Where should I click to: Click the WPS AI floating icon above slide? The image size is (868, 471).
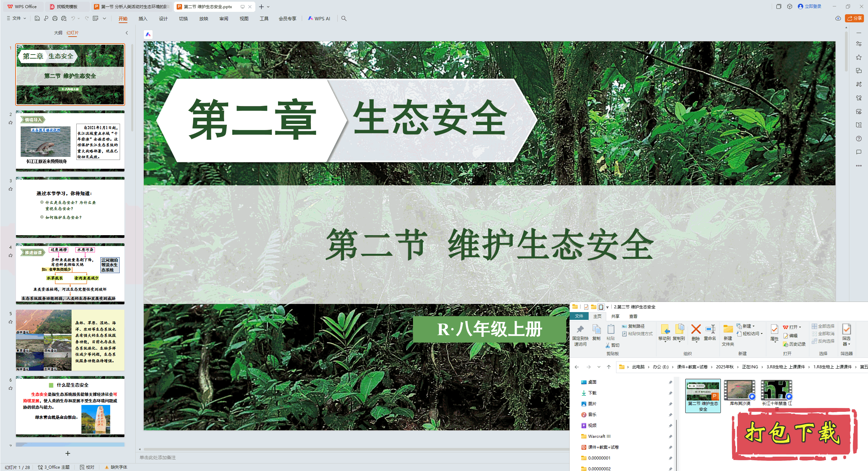148,34
